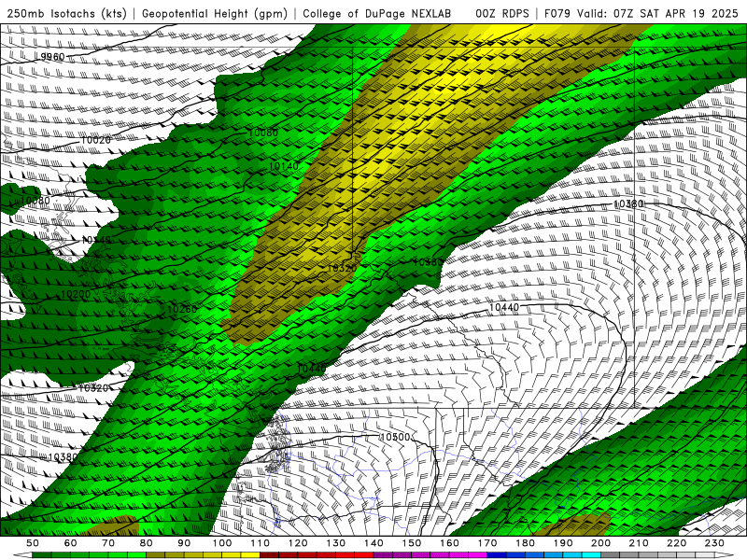Image resolution: width=747 pixels, height=560 pixels.
Task: Click the 'F079 Valid: 07Z SAT APR 19 2025' text
Action: tap(641, 14)
